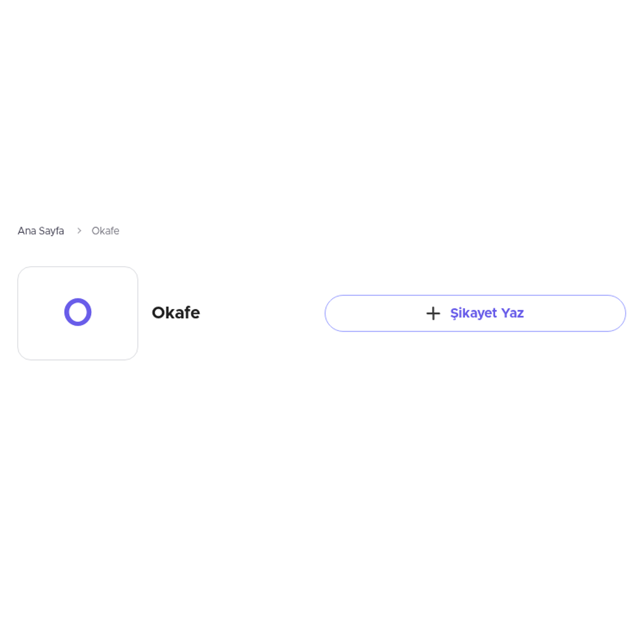The height and width of the screenshot is (644, 644).
Task: Hit the plus symbol in the outlined button
Action: click(433, 313)
